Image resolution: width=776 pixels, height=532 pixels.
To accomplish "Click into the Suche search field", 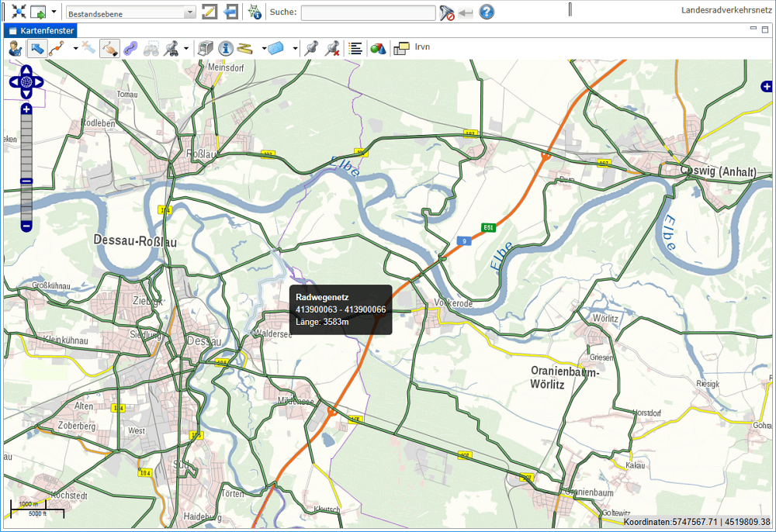I will (x=368, y=13).
